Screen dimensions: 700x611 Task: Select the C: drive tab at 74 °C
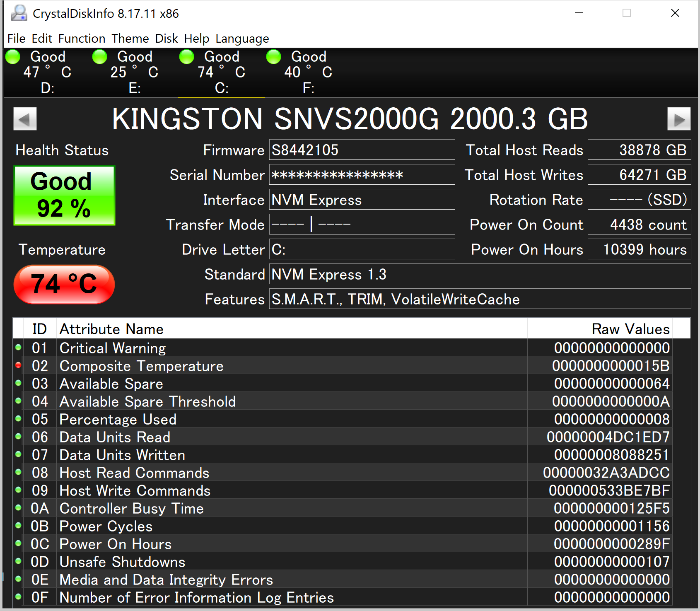[222, 73]
